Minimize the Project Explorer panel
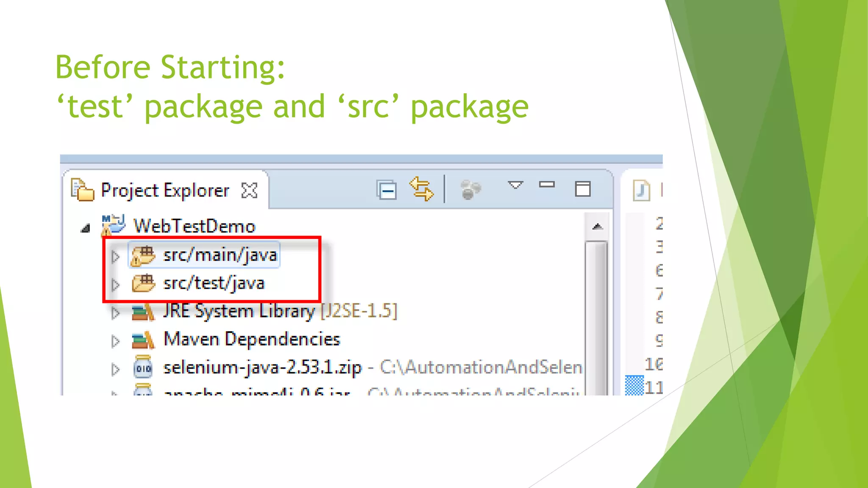Screen dimensions: 868x488 pos(547,185)
